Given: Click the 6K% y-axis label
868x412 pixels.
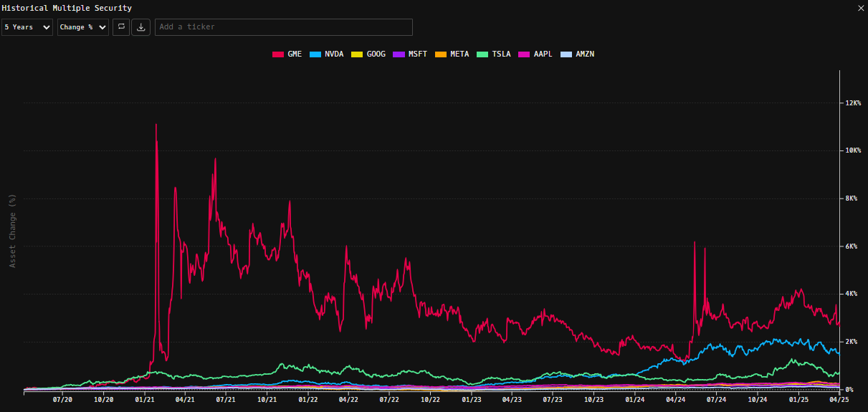Looking at the screenshot, I should pyautogui.click(x=852, y=246).
